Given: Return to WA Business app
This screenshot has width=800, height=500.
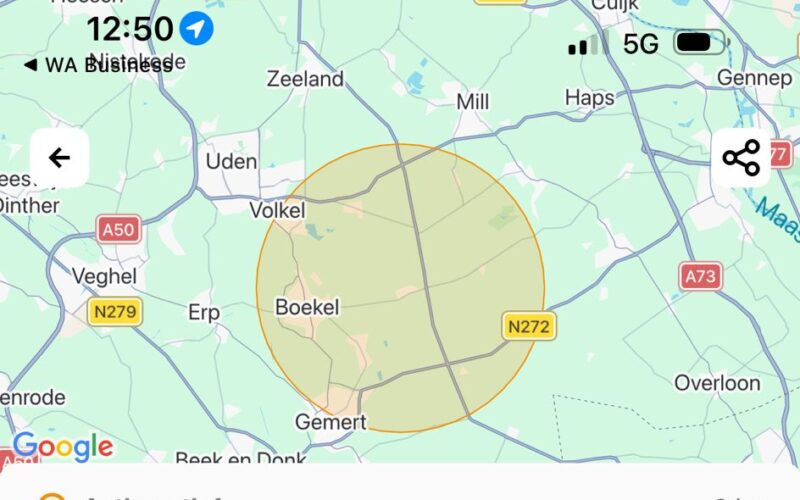Looking at the screenshot, I should pyautogui.click(x=98, y=65).
